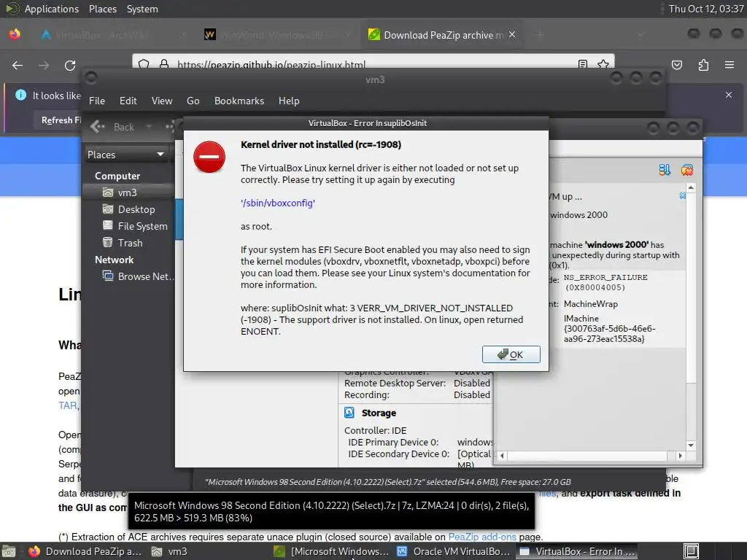Click right arrow of horizontal scrollbar in VirtualBox
Image resolution: width=747 pixels, height=560 pixels.
point(680,456)
